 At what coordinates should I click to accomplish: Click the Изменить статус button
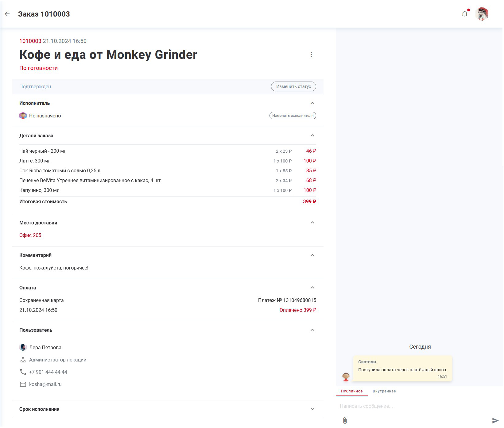pos(293,86)
